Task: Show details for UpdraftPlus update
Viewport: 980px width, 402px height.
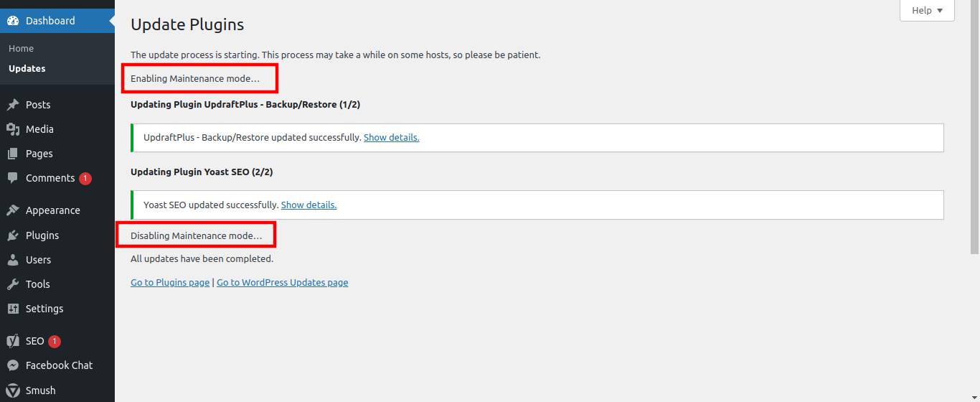Action: tap(392, 137)
